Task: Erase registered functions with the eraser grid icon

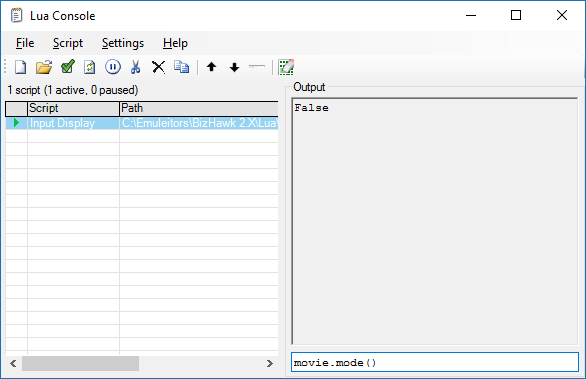Action: (x=286, y=67)
